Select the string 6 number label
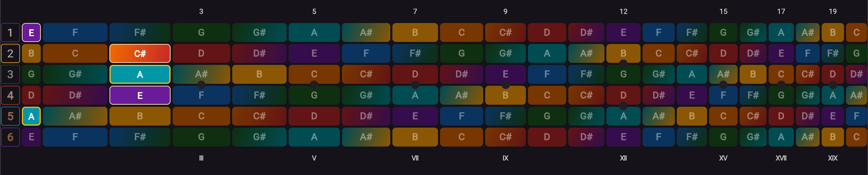Screen dimensions: 868x175 tap(11, 137)
